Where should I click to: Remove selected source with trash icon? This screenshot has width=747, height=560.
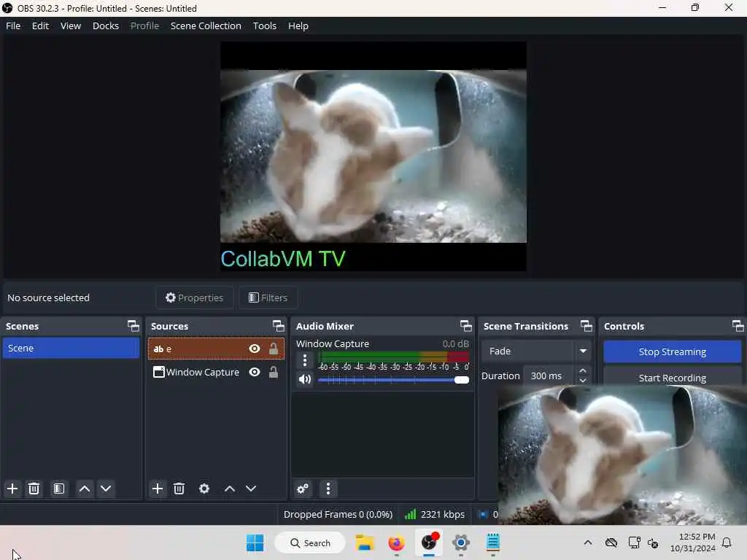click(179, 489)
